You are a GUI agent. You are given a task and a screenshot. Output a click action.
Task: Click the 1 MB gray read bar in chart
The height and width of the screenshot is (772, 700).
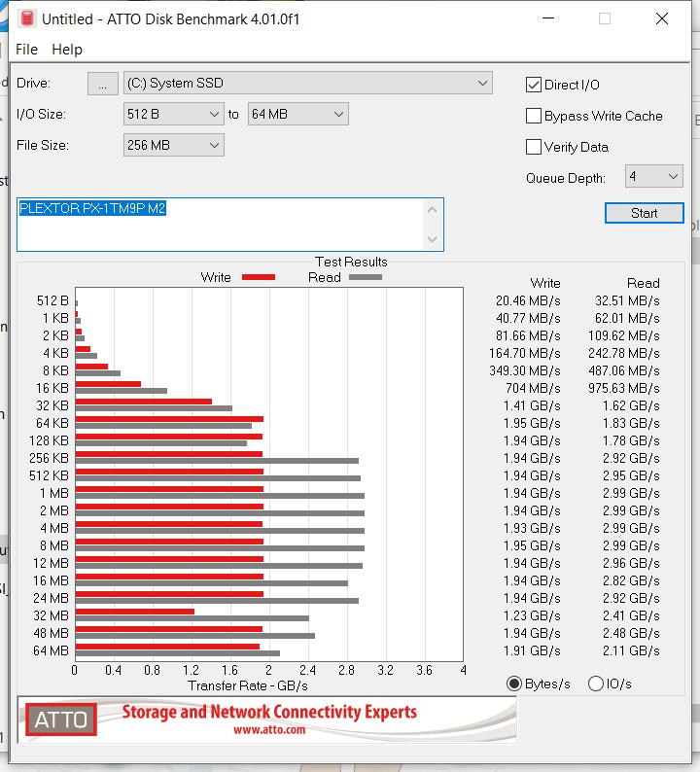(220, 496)
